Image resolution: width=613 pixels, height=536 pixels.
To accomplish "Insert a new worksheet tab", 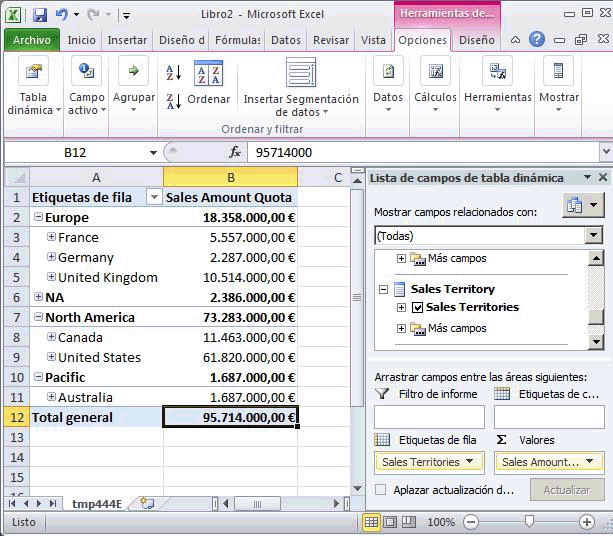I will click(147, 503).
